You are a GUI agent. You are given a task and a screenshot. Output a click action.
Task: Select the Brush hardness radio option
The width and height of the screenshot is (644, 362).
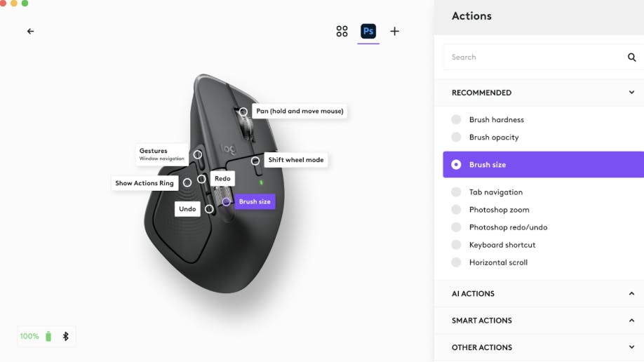457,120
